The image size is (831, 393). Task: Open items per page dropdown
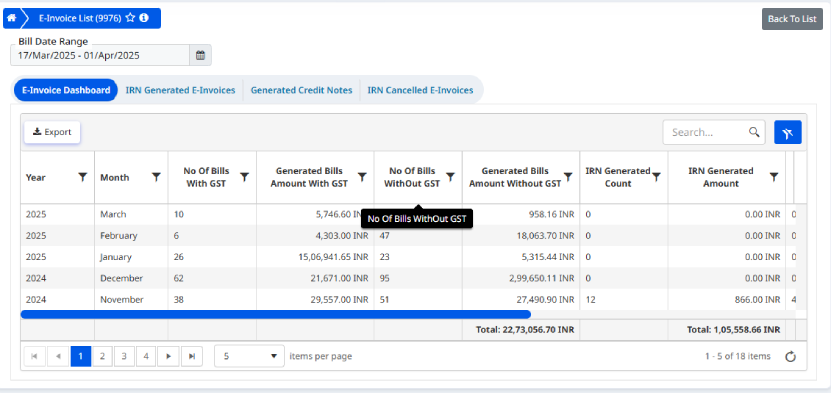[249, 356]
